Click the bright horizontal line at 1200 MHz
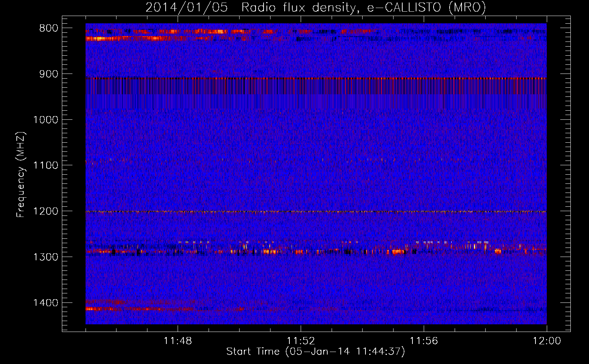The image size is (589, 364). pos(316,211)
